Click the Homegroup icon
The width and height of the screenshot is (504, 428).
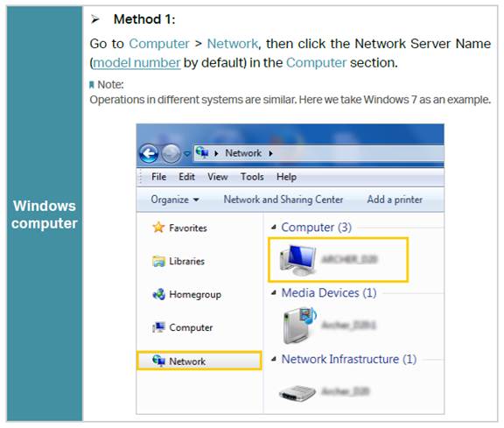pos(158,294)
